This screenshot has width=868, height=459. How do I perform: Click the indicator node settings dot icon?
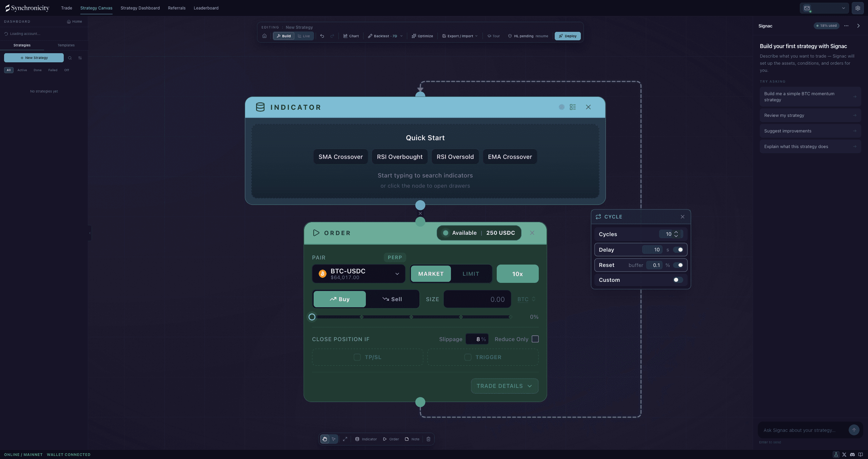561,107
